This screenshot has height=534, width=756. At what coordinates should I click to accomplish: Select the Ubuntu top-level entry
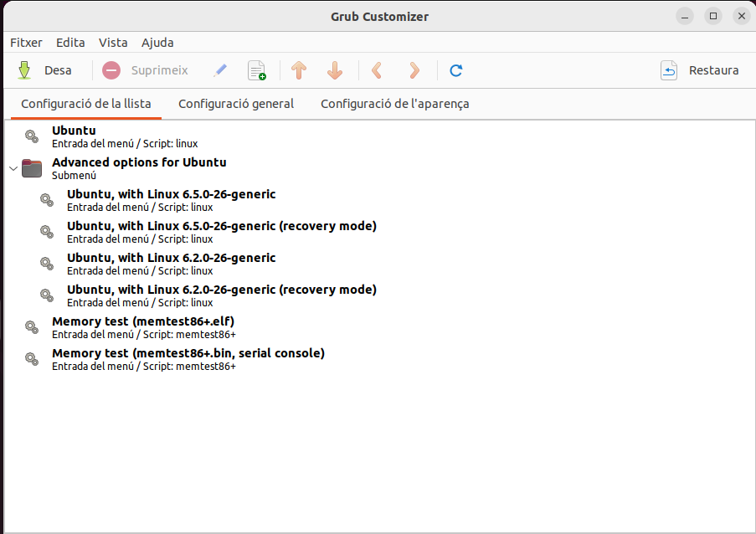click(x=380, y=136)
